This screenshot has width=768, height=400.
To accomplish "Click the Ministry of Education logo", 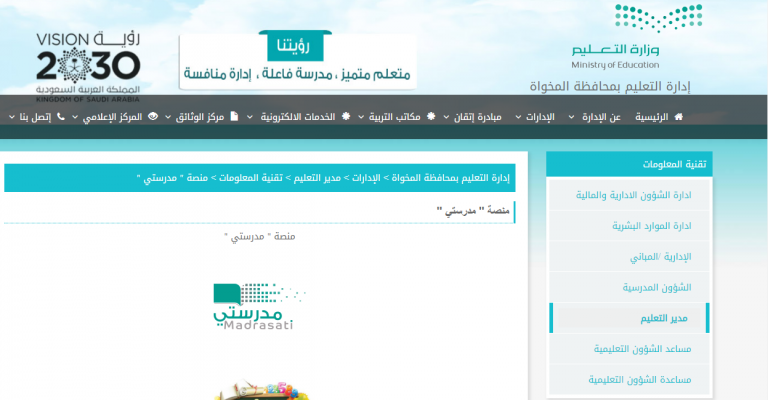I will [637, 36].
